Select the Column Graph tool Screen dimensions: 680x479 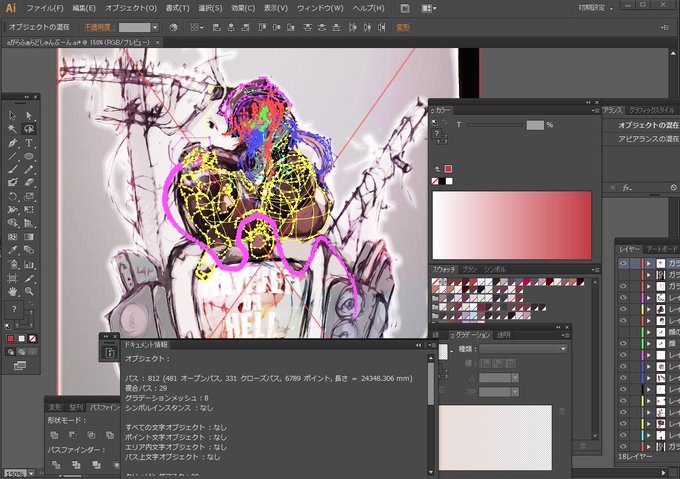29,264
